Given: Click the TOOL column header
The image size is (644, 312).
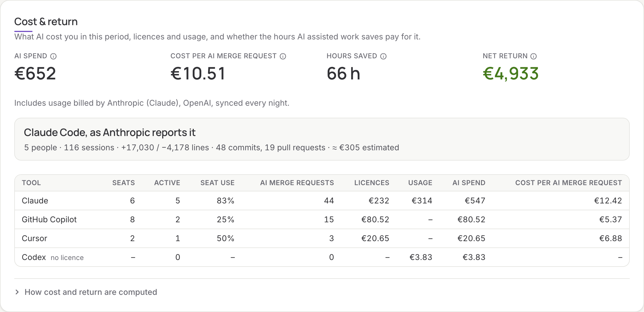Looking at the screenshot, I should coord(31,183).
